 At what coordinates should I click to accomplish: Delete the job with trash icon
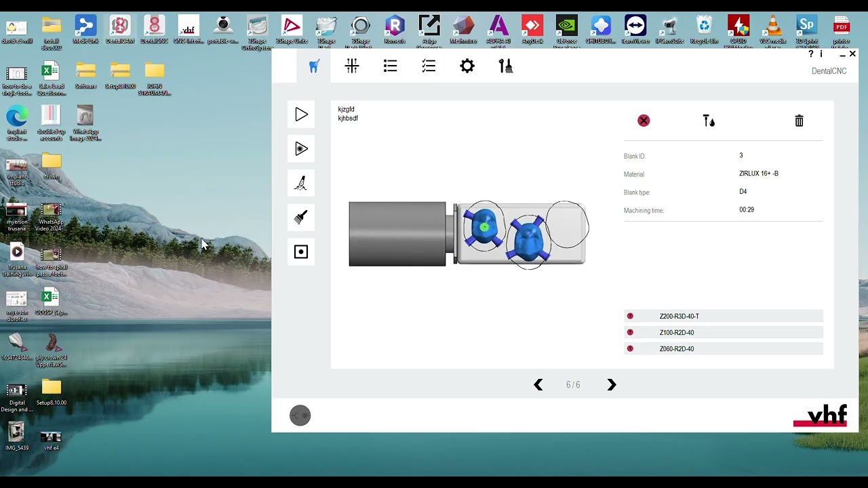tap(799, 121)
